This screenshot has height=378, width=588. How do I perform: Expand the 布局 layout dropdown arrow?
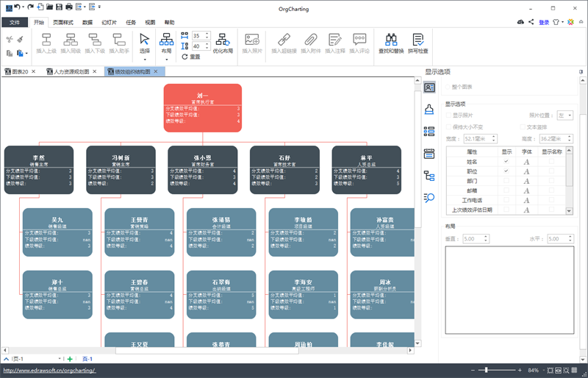(x=167, y=60)
